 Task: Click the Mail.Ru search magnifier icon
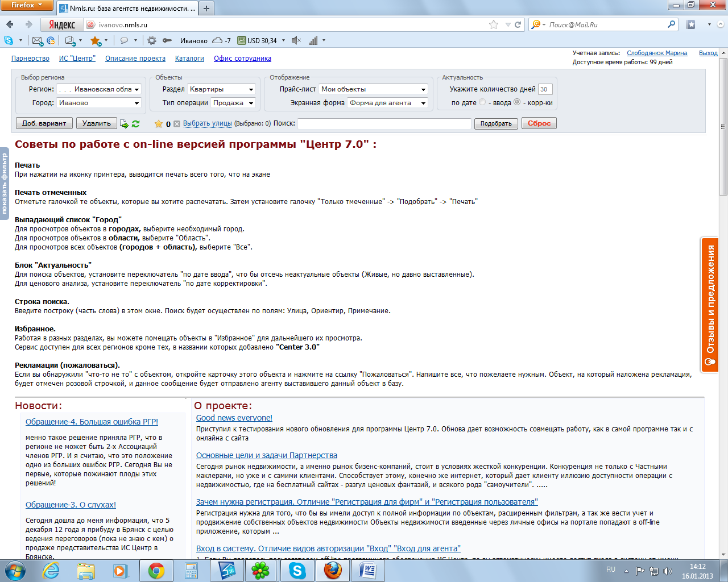pyautogui.click(x=672, y=24)
